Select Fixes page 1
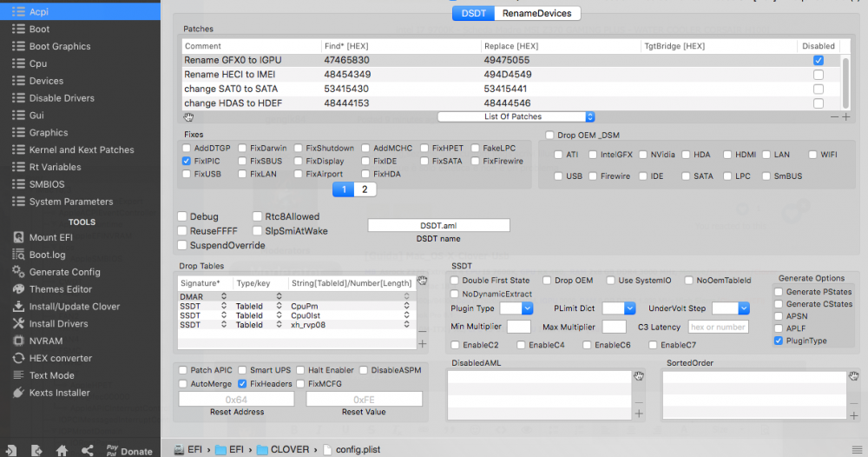Screen dimensions: 868x457 point(344,189)
